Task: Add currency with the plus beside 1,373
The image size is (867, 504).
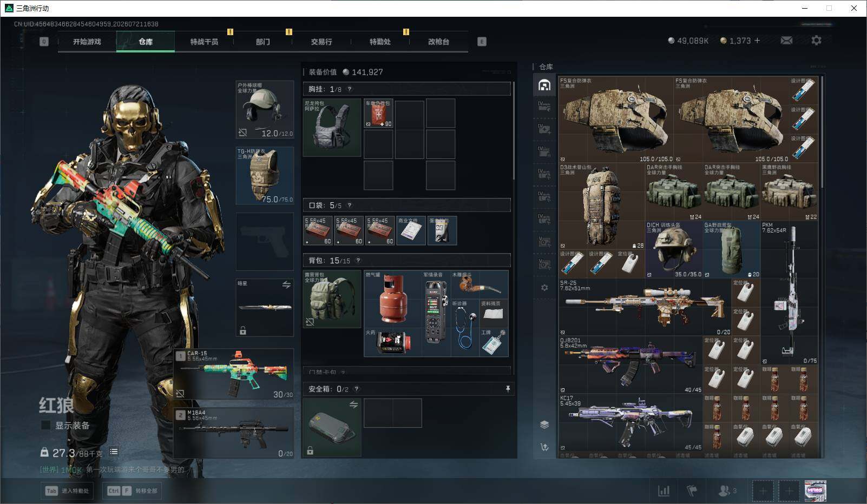Action: click(x=757, y=41)
